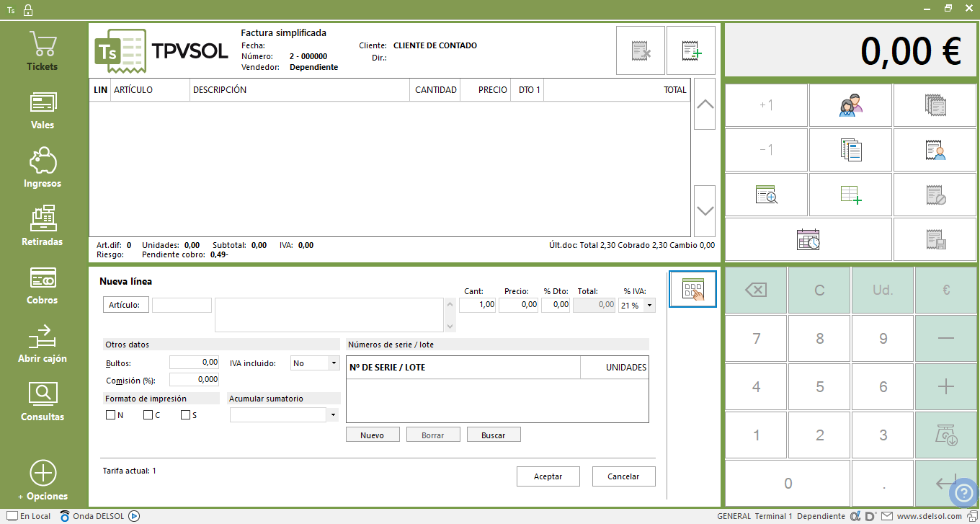Click the add table row icon
This screenshot has width=980, height=524.
click(850, 195)
